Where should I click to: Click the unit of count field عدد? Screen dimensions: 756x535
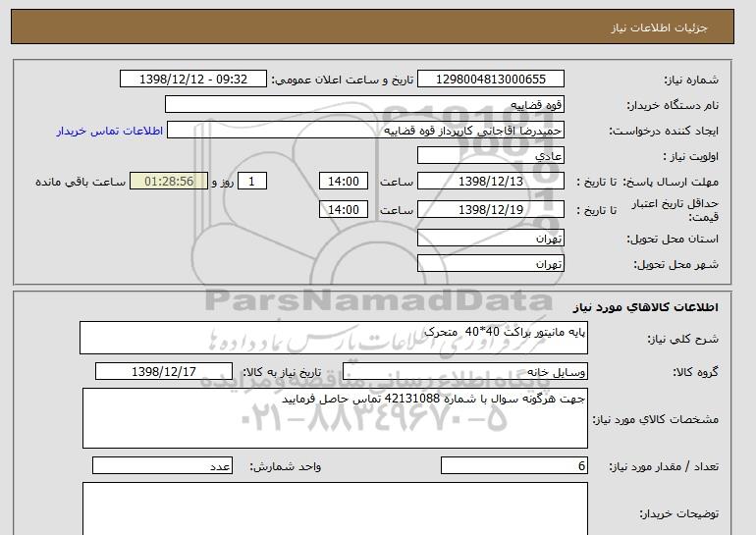(162, 465)
